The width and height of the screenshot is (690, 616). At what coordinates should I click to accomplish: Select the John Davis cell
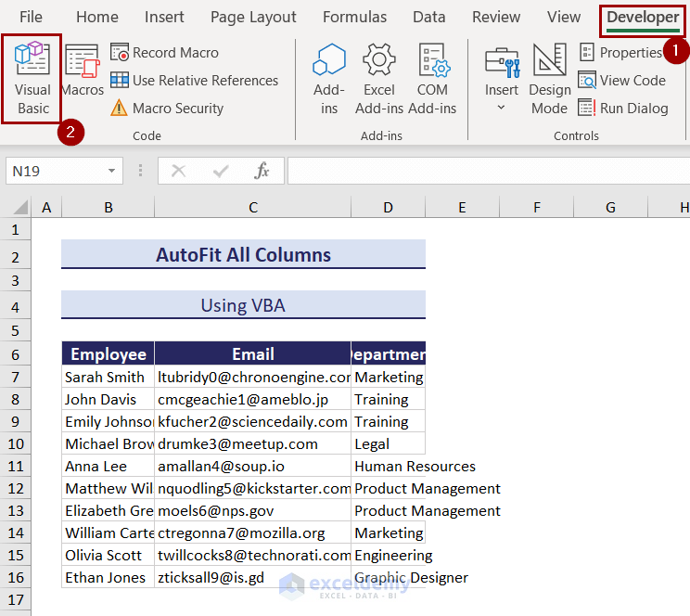[x=109, y=399]
